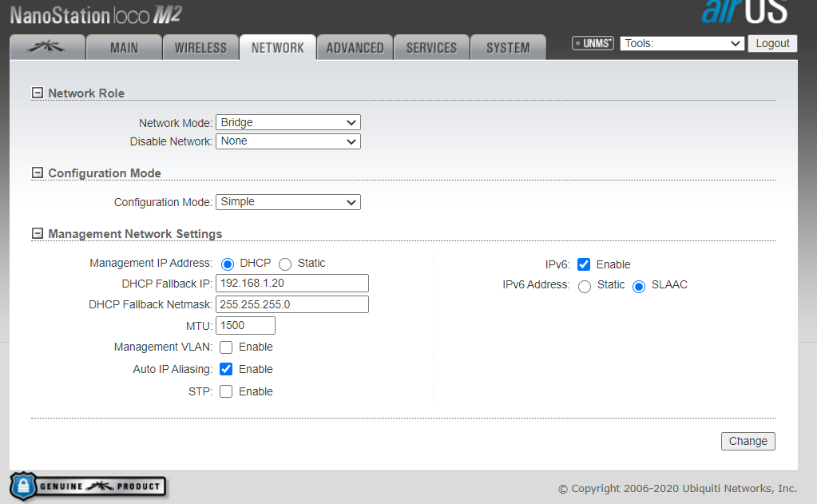Switch to the Wireless tab
817x504 pixels.
click(200, 48)
